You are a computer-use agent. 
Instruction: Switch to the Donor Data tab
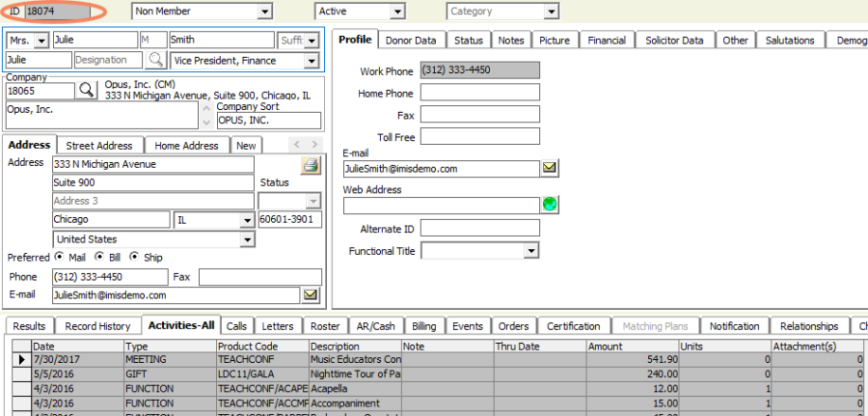pos(410,41)
